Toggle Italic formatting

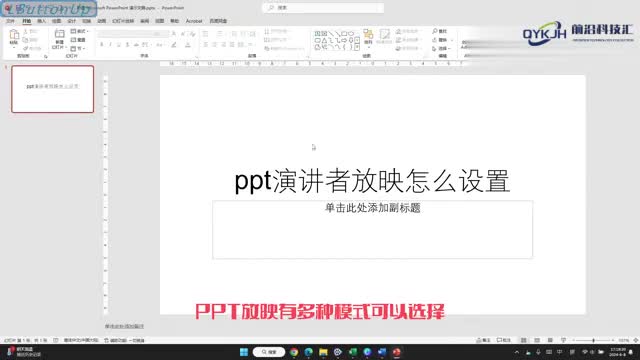[110, 45]
